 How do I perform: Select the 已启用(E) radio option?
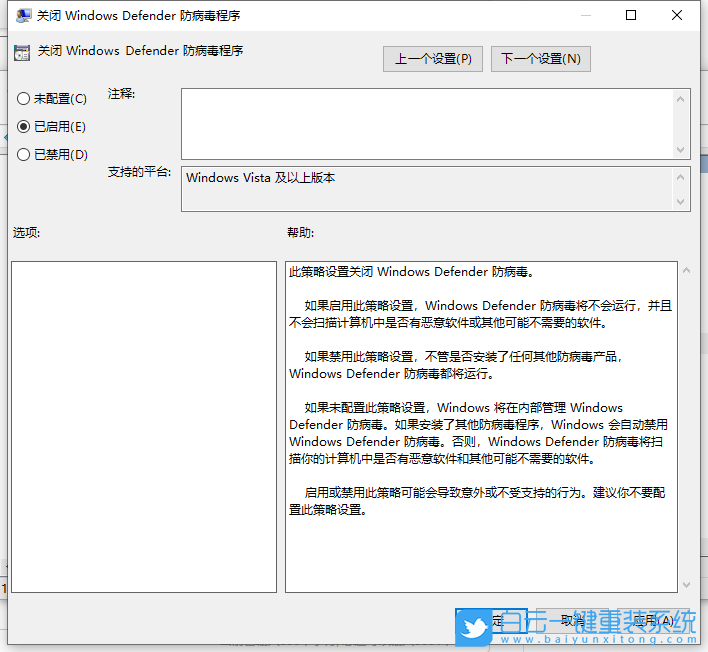coord(51,127)
